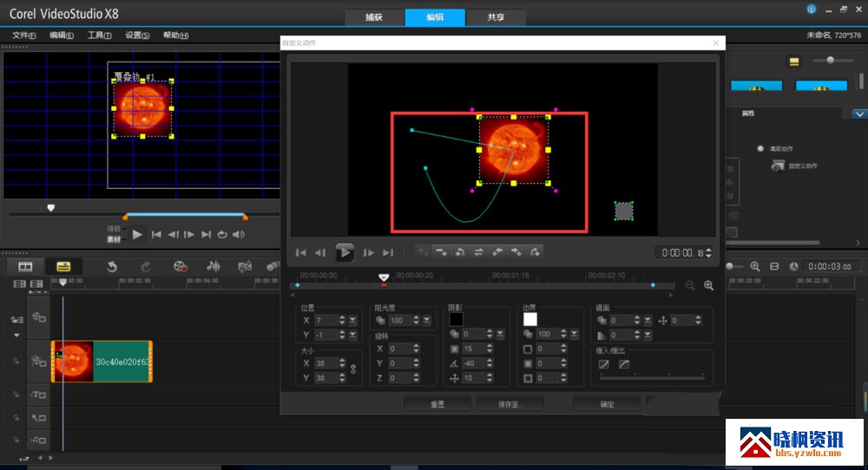The width and height of the screenshot is (868, 470).
Task: Select the ease-in toggle button
Action: pyautogui.click(x=604, y=365)
